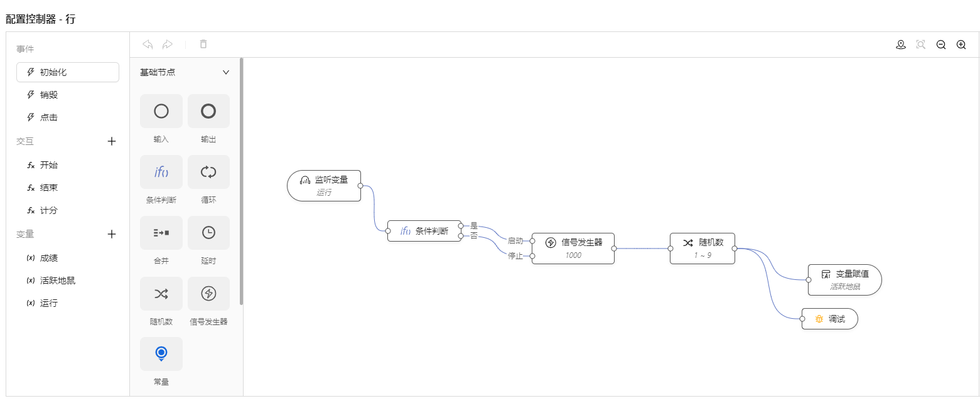Click the 调试 debug node on canvas
Screen dimensions: 980x401
pos(829,319)
